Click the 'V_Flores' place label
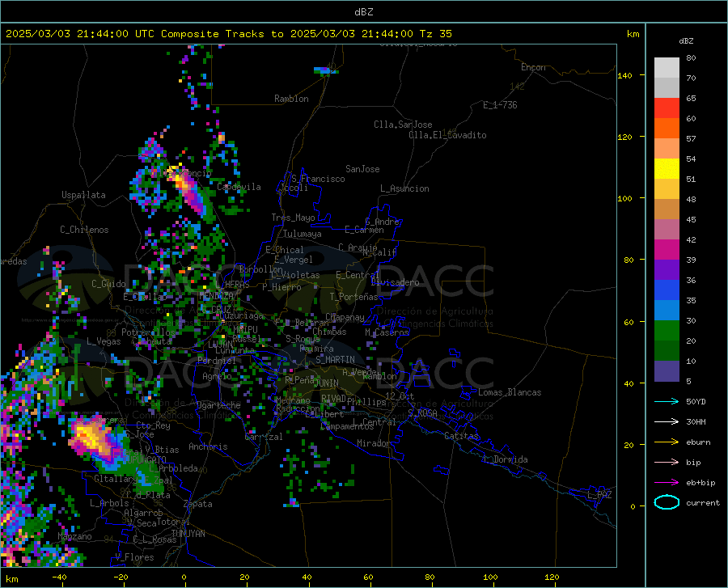The image size is (728, 588). click(x=134, y=557)
